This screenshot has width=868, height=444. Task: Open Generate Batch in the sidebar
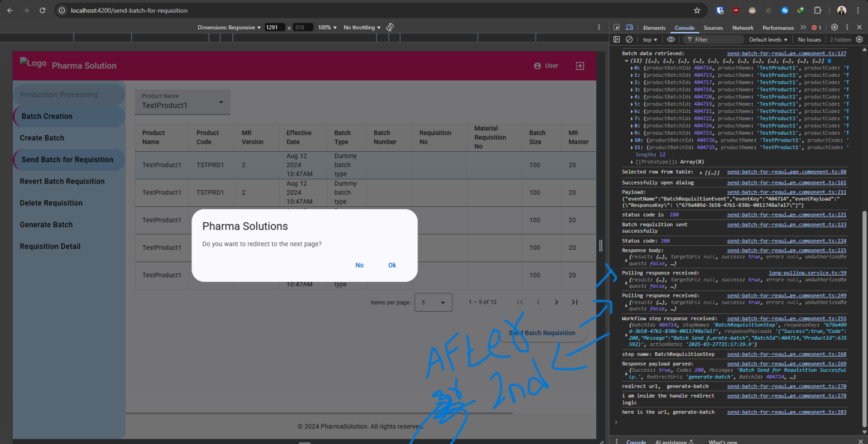click(x=46, y=225)
